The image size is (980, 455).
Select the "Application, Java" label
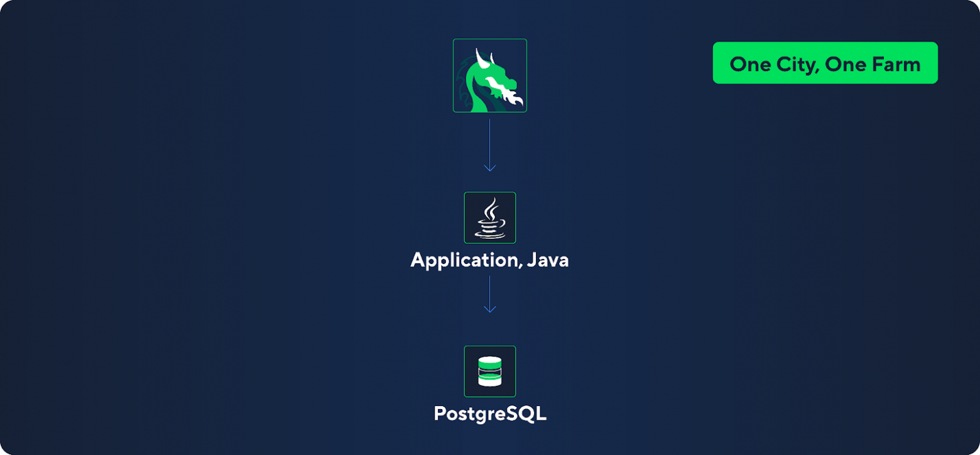tap(489, 260)
